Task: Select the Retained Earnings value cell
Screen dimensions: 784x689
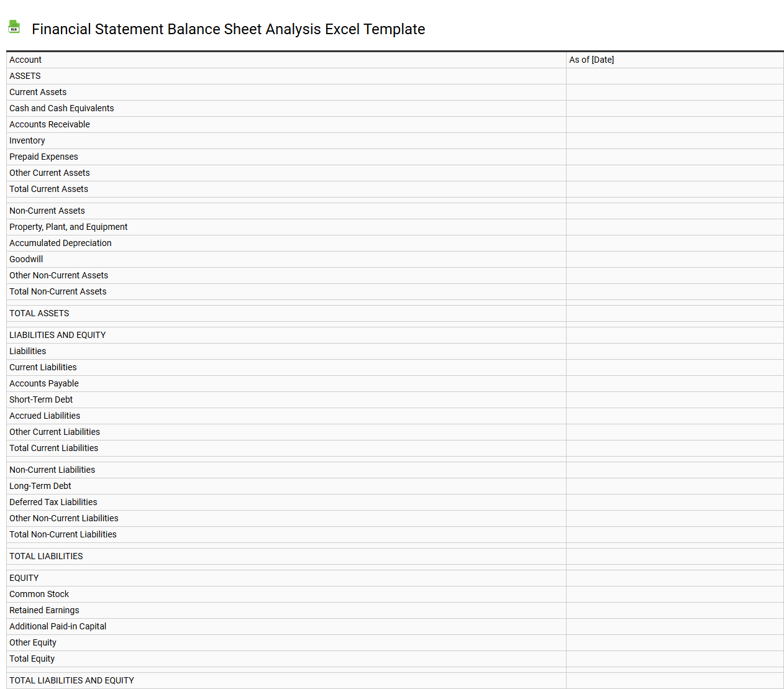Action: tap(674, 610)
